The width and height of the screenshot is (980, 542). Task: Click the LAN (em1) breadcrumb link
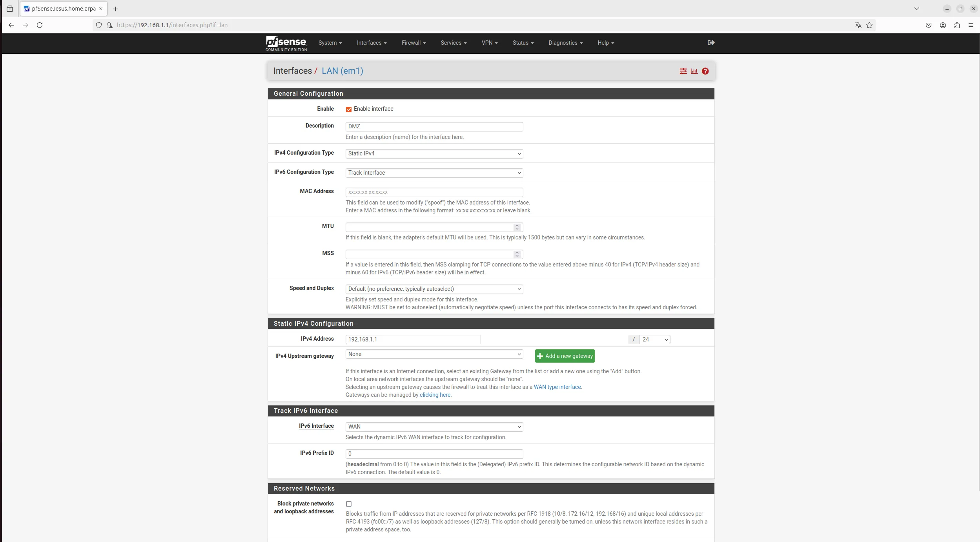[x=342, y=71]
